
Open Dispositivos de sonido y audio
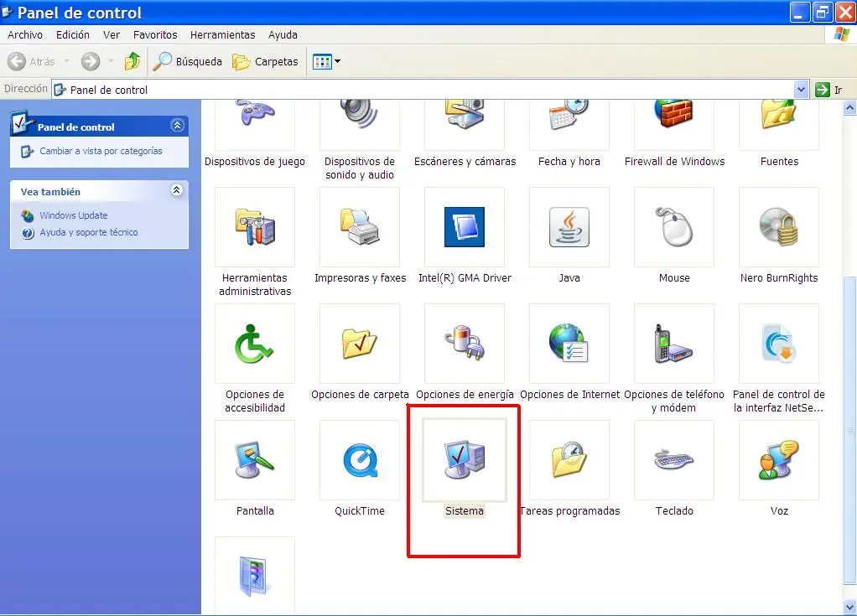click(x=360, y=124)
